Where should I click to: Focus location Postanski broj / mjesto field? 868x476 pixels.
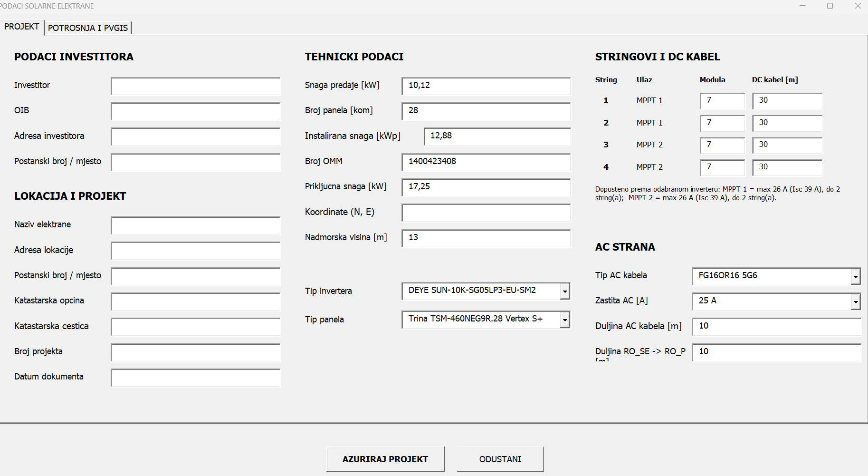196,276
